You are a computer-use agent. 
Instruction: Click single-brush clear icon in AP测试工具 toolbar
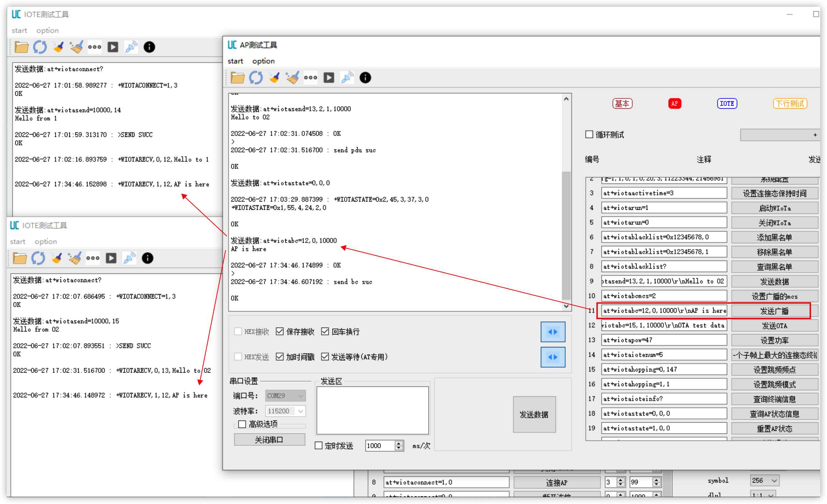[274, 78]
